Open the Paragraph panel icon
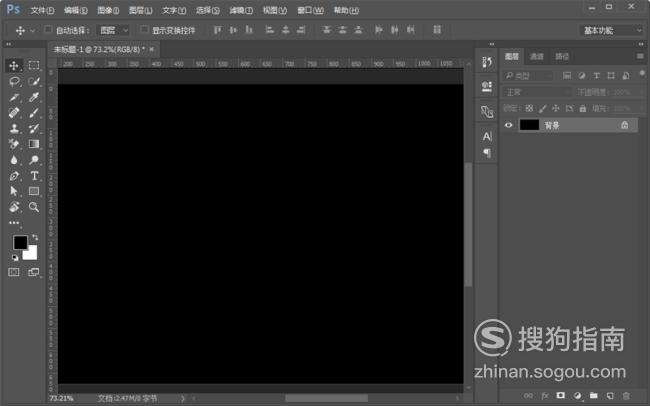Image resolution: width=650 pixels, height=406 pixels. click(487, 153)
